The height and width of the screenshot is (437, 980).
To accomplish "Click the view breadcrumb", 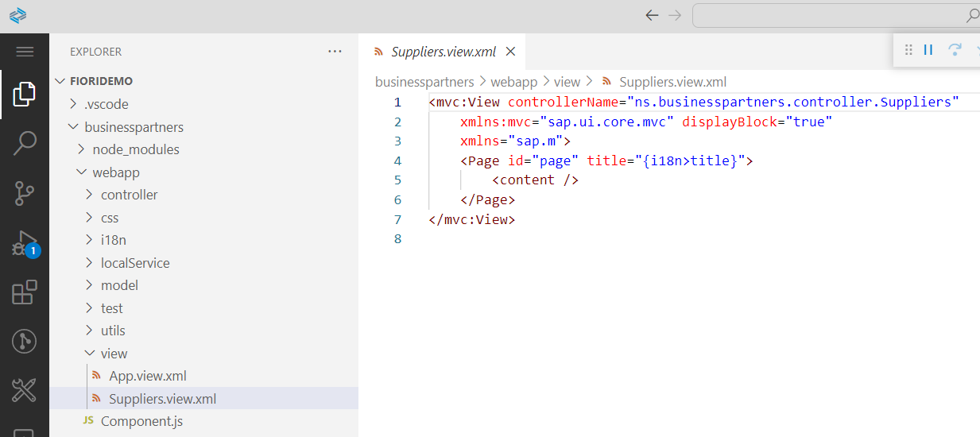I will pos(567,82).
